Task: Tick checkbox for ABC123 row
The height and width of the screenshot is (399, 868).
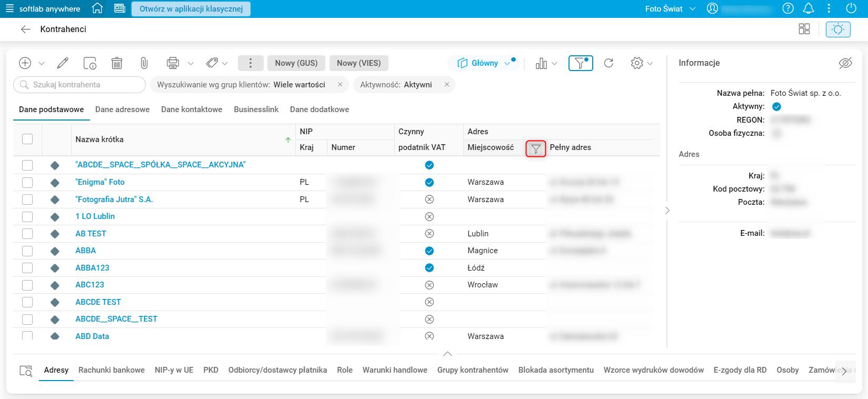Action: pos(27,285)
